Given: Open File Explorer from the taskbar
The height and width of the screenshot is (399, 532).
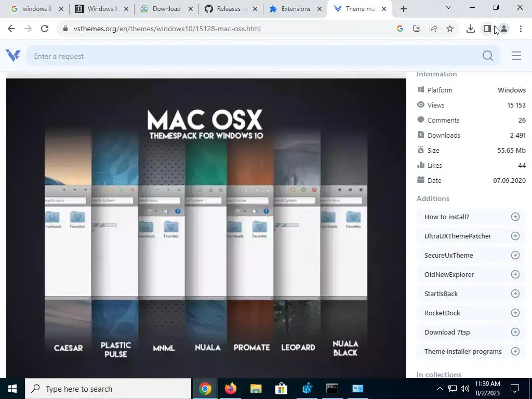Looking at the screenshot, I should click(256, 389).
